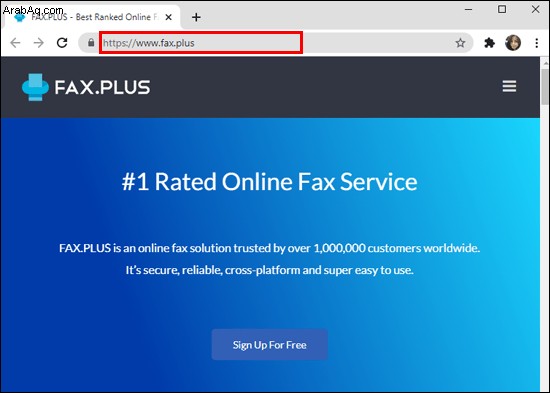Open a new tab with the plus button
This screenshot has width=550, height=393.
196,17
